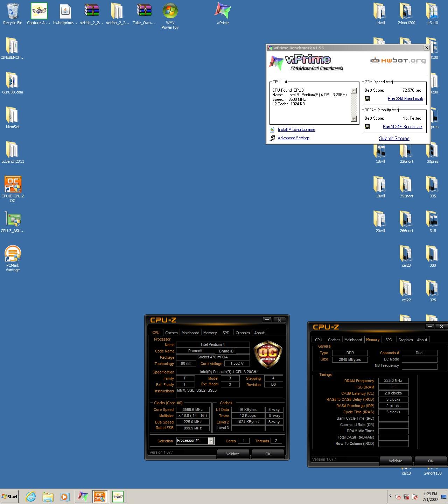Screen dimensions: 448x504
Task: Open SPD tab in left CPU-Z
Action: point(226,333)
